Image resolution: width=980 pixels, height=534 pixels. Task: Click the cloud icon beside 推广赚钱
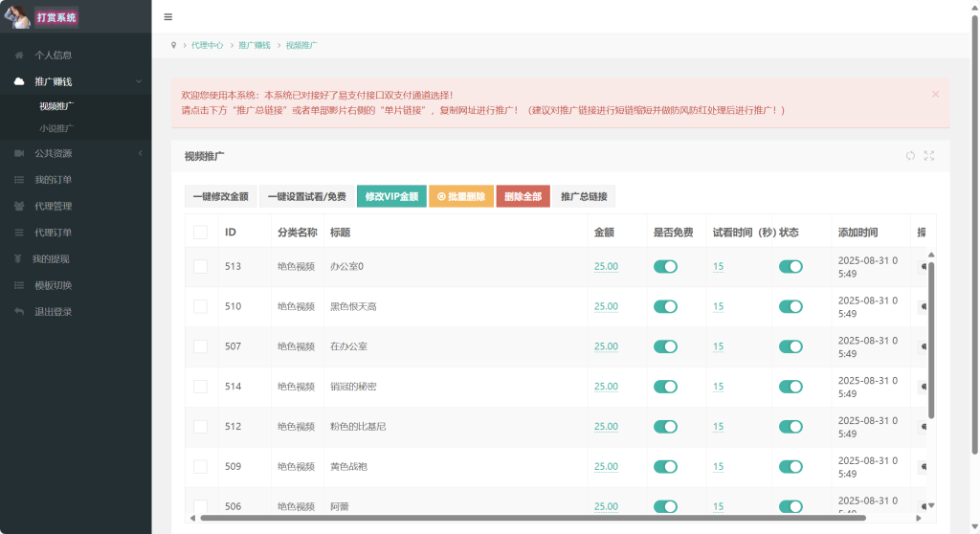(x=19, y=81)
